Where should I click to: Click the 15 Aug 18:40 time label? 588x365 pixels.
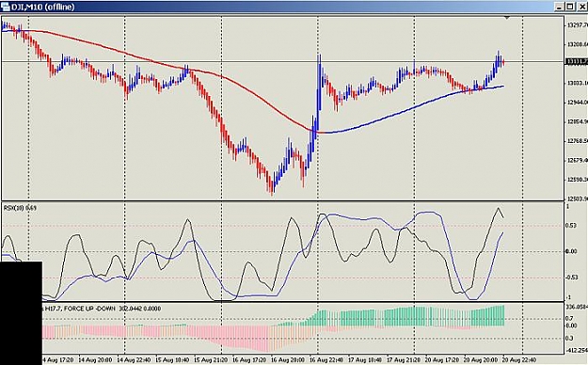(172, 359)
